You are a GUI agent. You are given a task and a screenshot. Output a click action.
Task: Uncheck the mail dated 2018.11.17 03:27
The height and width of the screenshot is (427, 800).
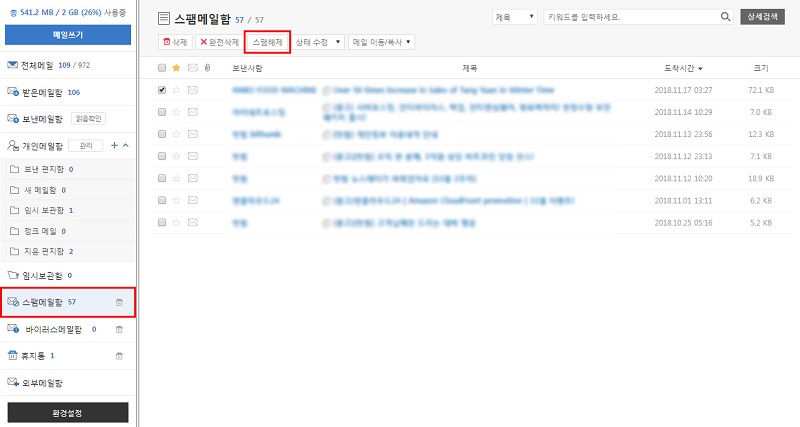[x=162, y=90]
